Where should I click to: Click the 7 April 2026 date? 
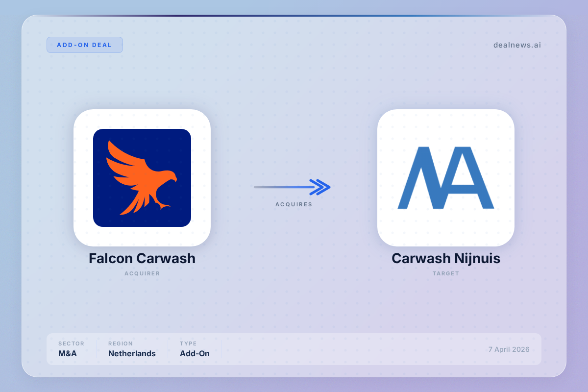coord(509,349)
